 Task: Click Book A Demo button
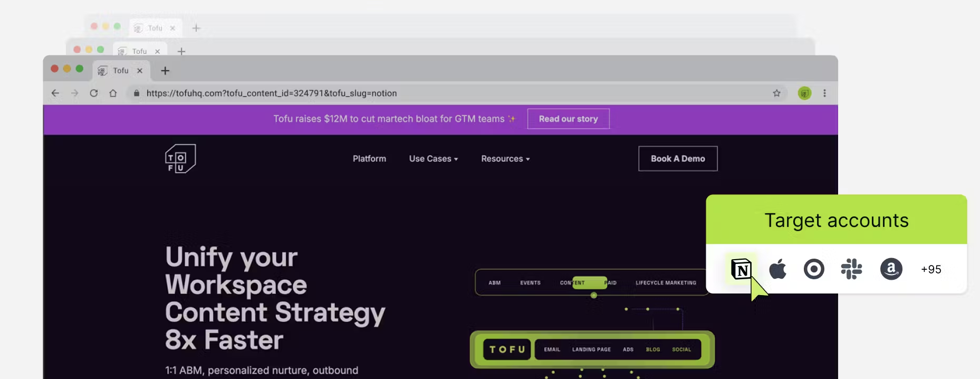678,158
